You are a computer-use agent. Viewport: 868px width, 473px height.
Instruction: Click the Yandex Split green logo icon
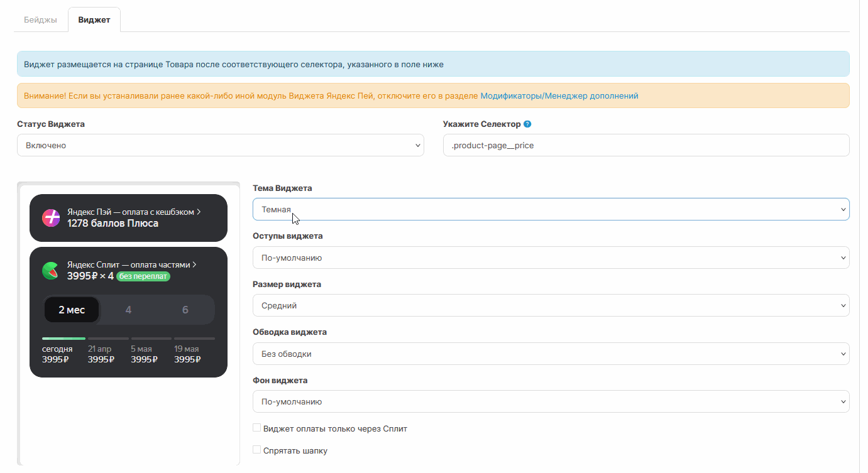click(51, 271)
